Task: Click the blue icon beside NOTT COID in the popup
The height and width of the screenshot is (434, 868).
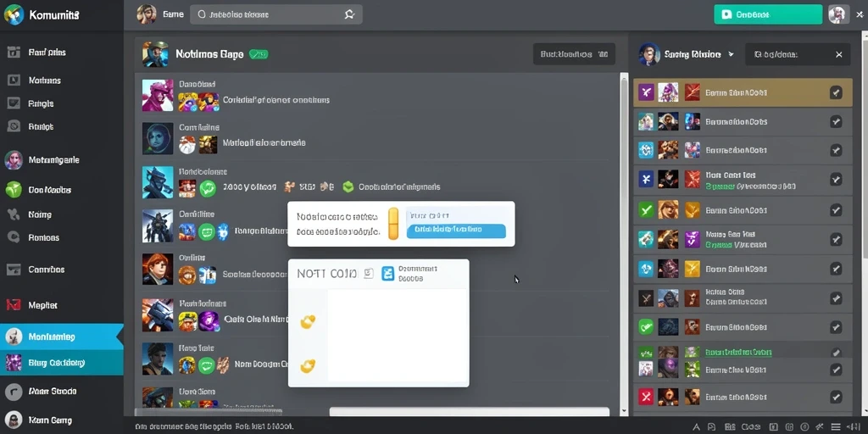Action: point(388,274)
